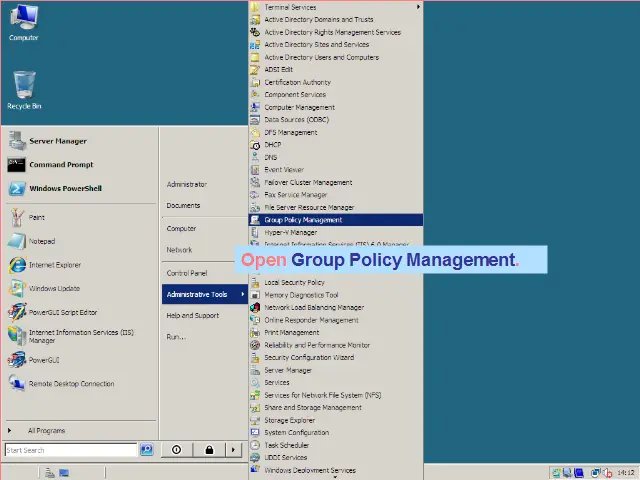Open Memory Diagnostics Tool
The height and width of the screenshot is (480, 640).
click(336, 295)
